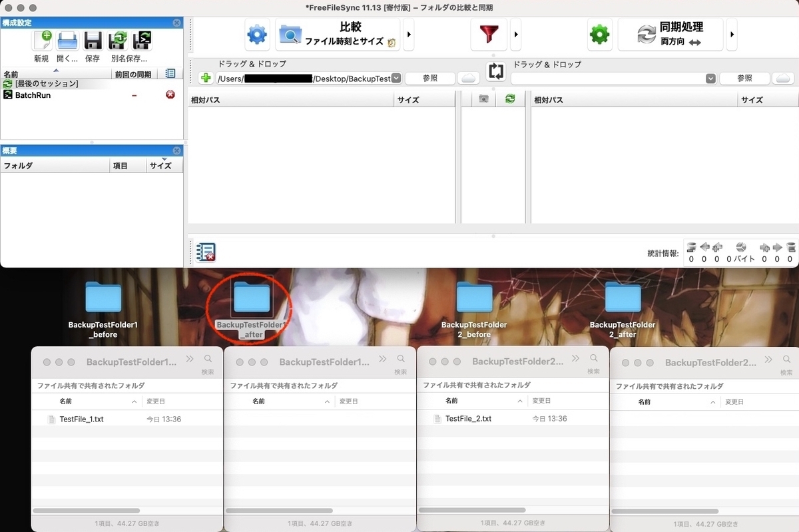
Task: Click the green sync action column icon
Action: 510,99
